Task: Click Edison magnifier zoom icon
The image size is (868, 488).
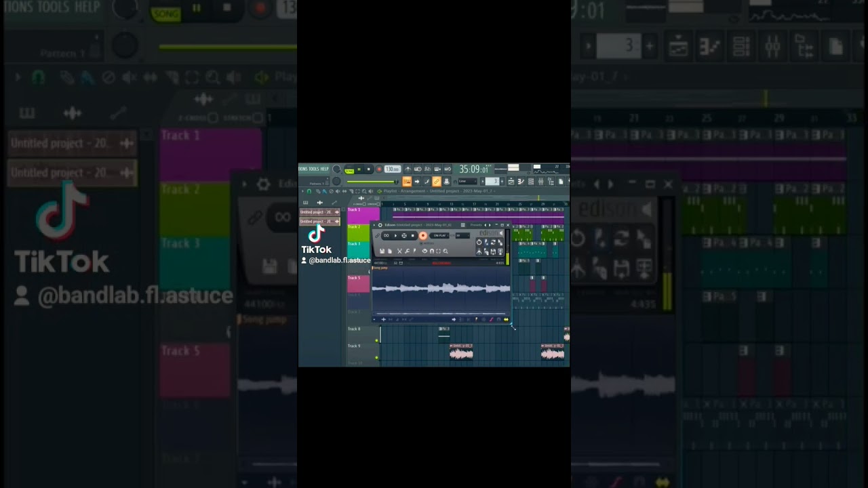Action: [x=446, y=251]
